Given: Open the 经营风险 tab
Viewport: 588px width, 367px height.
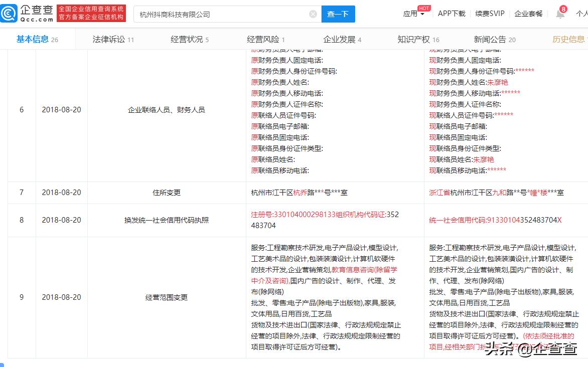Looking at the screenshot, I should (262, 39).
